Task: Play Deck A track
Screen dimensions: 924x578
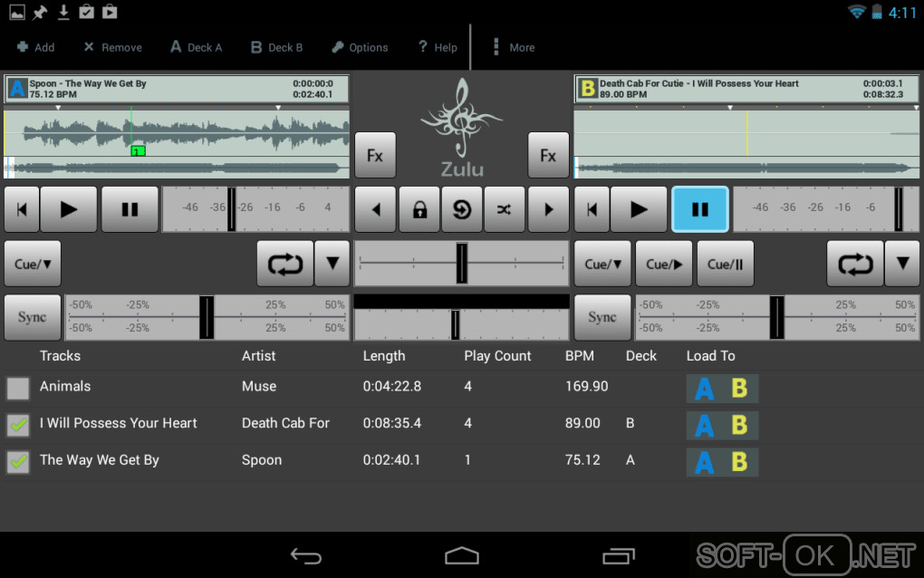Action: [x=69, y=209]
